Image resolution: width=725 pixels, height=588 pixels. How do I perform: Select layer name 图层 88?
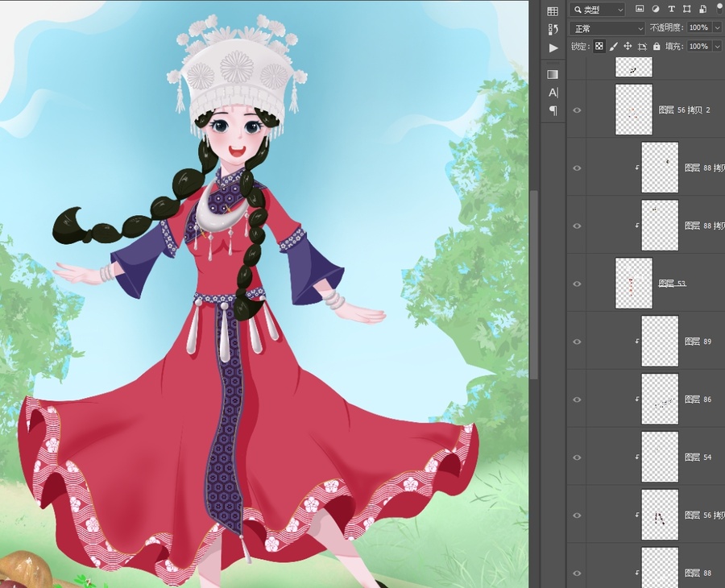tap(698, 573)
